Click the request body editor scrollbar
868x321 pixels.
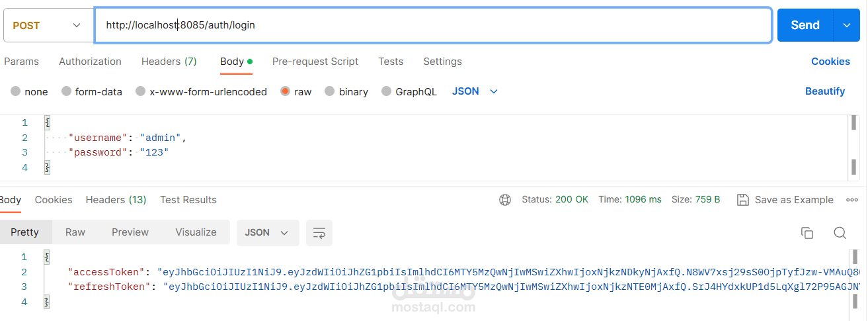[854, 145]
